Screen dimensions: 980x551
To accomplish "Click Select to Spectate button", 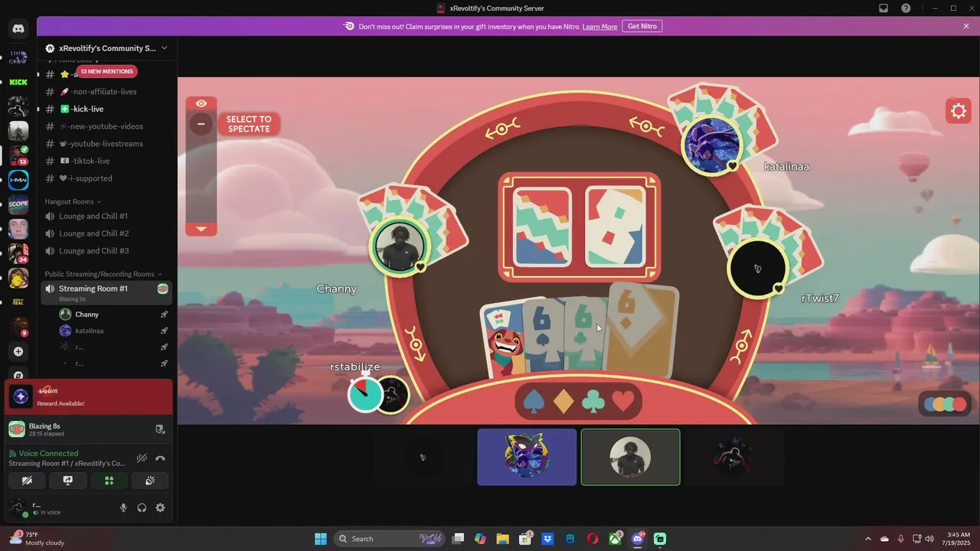I will coord(249,124).
